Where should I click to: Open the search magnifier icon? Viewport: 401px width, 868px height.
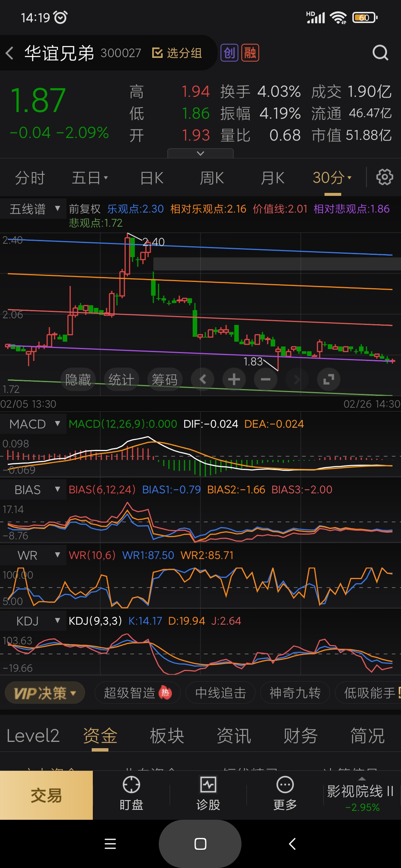click(380, 53)
